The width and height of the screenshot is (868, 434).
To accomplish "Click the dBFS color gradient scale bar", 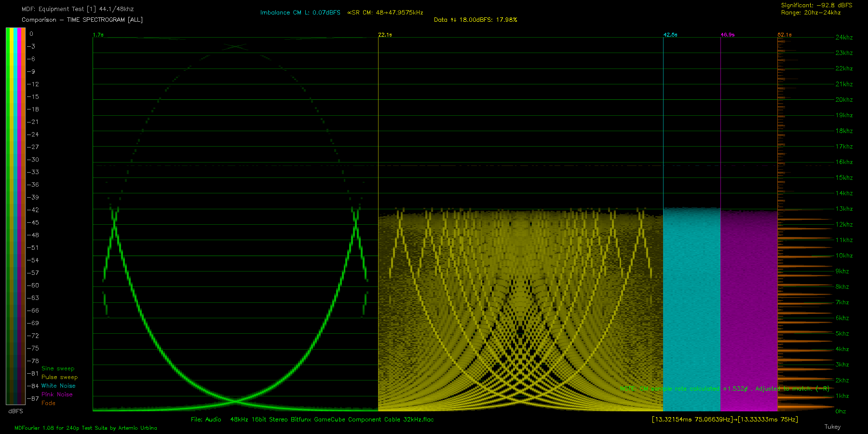I will (15, 216).
